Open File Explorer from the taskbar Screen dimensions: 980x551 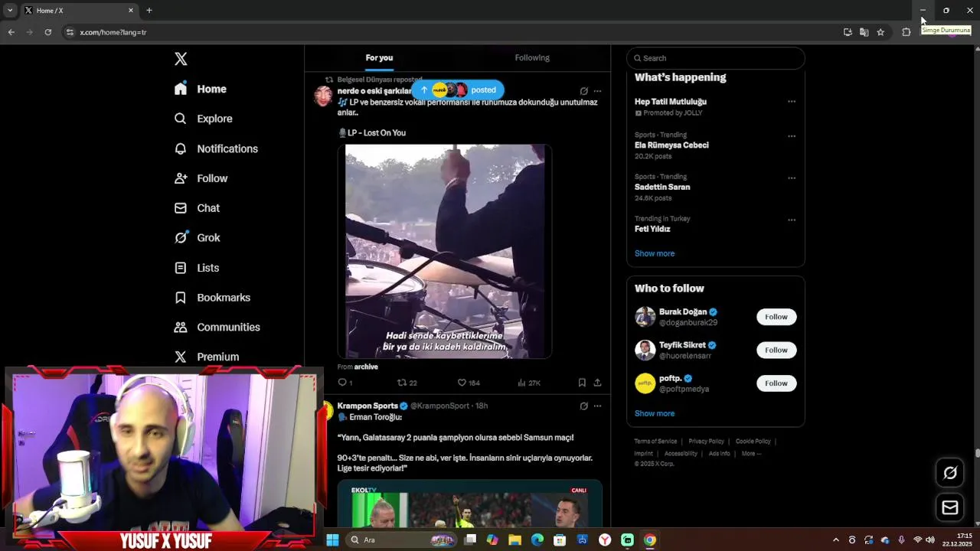coord(515,540)
